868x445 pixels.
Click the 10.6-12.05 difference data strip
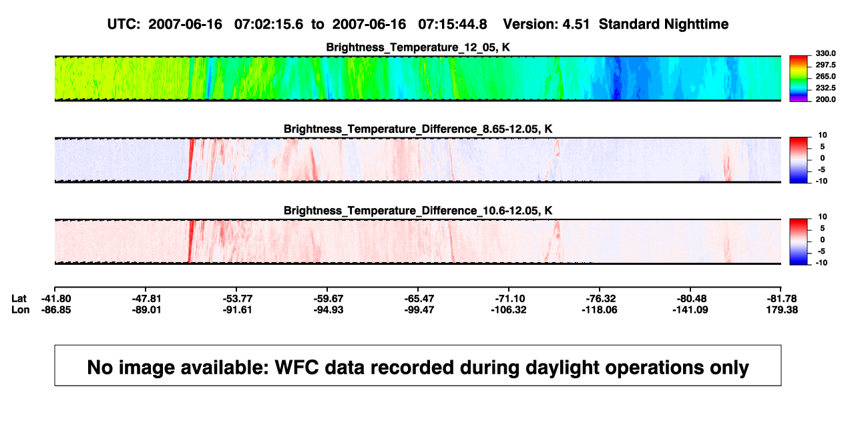point(417,242)
